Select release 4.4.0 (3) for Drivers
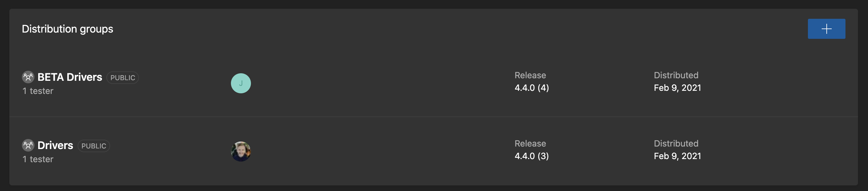The height and width of the screenshot is (191, 868). coord(532,156)
